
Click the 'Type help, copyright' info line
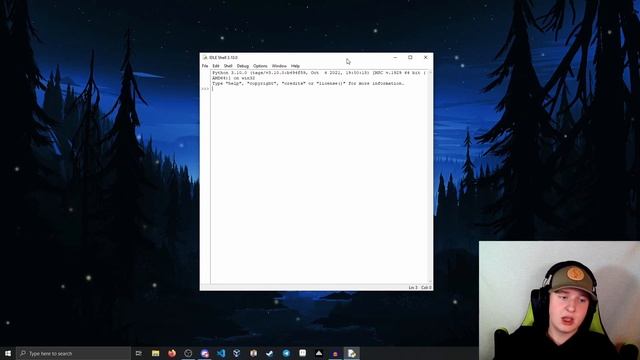click(308, 83)
